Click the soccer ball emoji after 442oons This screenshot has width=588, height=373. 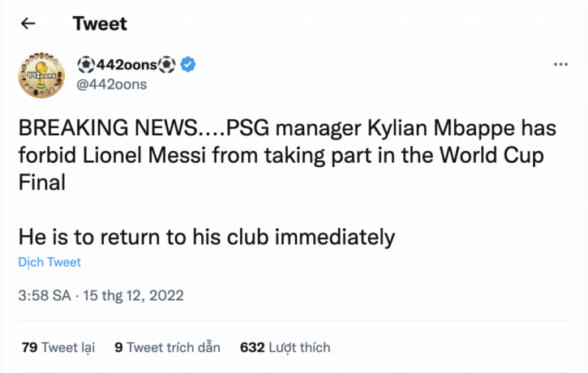[x=168, y=65]
